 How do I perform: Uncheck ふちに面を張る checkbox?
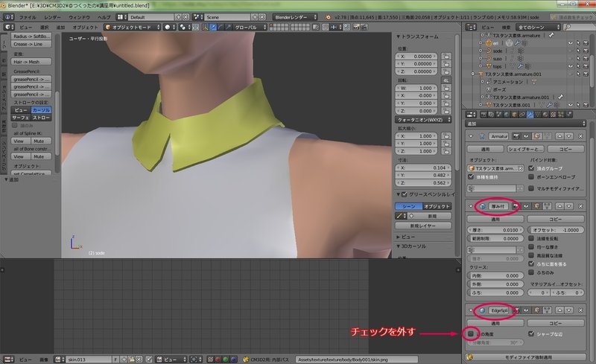pos(531,264)
